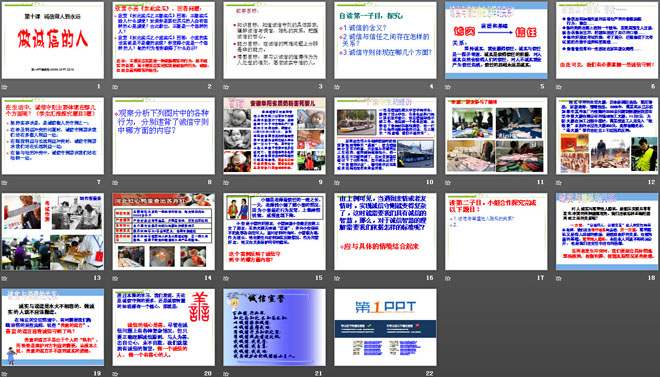Click the animation star icon under slide 4
The height and width of the screenshot is (377, 660).
point(337,87)
